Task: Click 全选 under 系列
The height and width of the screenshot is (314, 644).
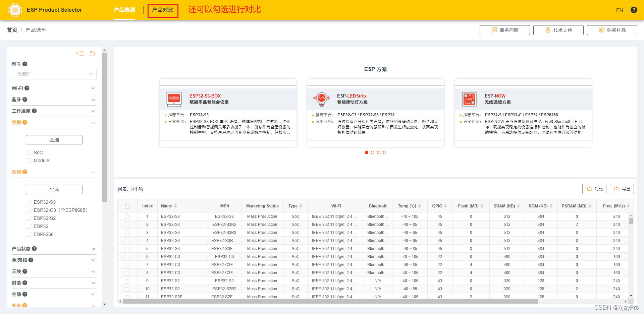Action: pos(54,189)
